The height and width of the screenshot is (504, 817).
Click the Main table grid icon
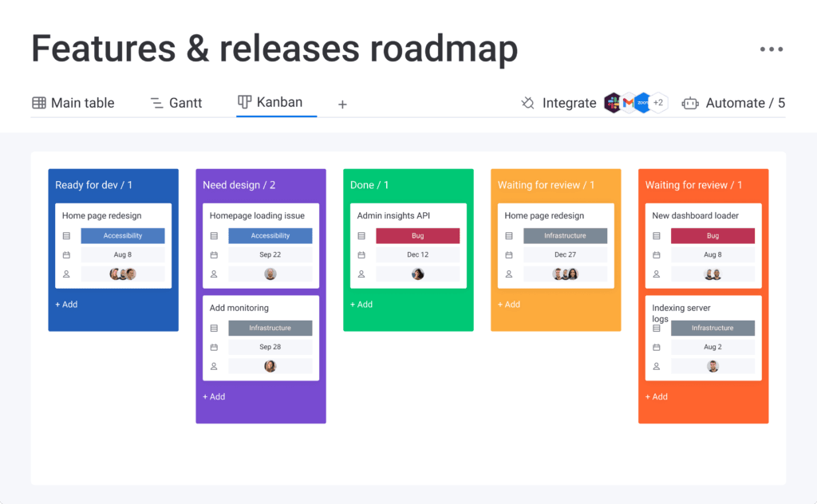pos(39,103)
